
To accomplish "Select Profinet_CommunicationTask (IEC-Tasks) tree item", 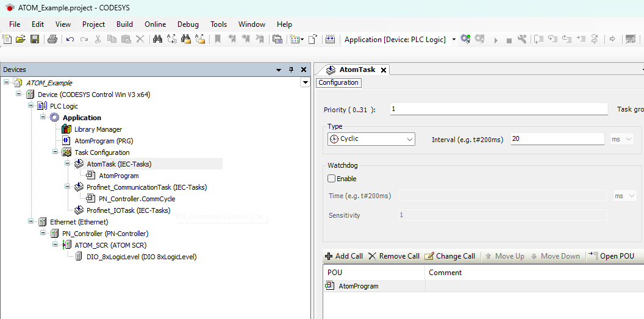I will point(146,187).
